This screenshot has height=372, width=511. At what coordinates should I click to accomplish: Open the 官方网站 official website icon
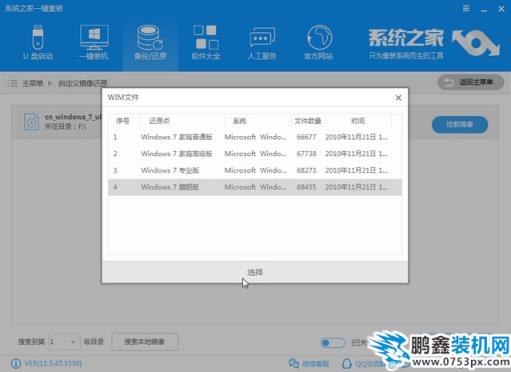(318, 42)
